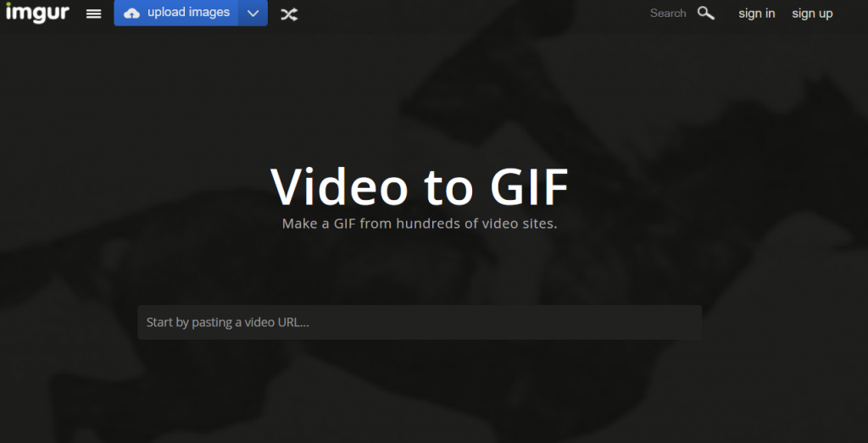Select the 'upload images' label text
The width and height of the screenshot is (868, 443).
pos(188,13)
